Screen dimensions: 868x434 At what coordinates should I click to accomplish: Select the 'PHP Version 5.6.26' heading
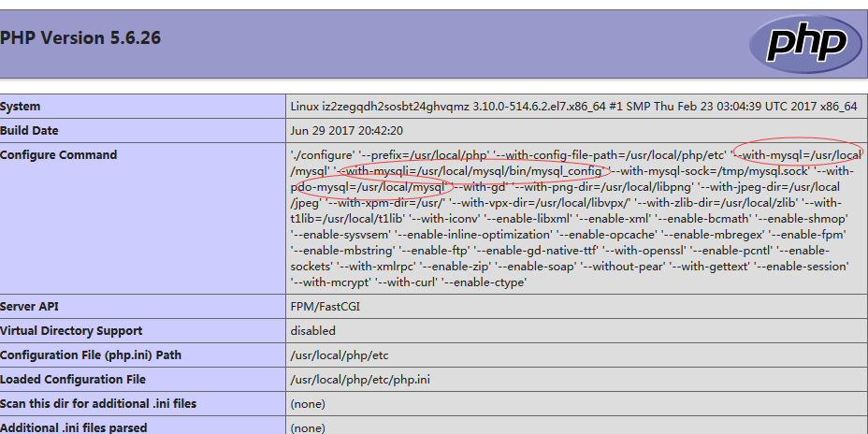[x=80, y=38]
